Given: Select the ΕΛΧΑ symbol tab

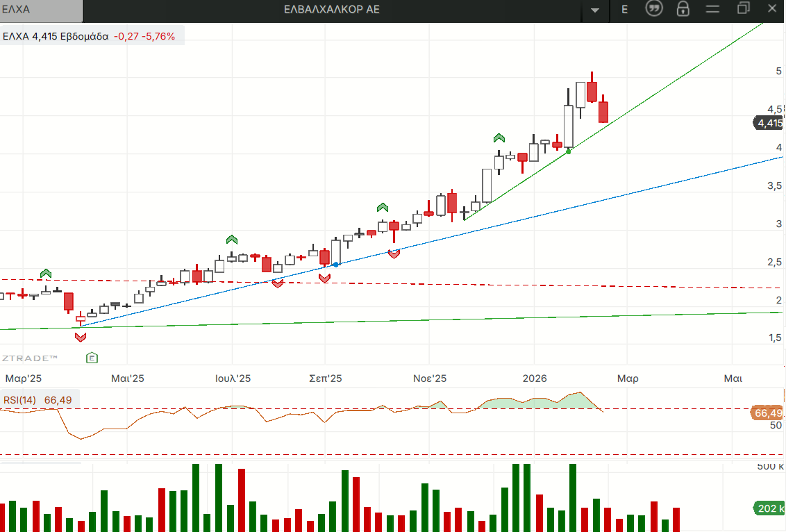Looking at the screenshot, I should click(40, 10).
